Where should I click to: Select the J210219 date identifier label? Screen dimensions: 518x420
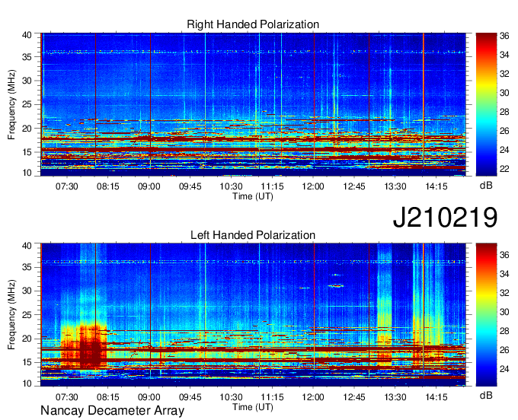click(x=445, y=218)
